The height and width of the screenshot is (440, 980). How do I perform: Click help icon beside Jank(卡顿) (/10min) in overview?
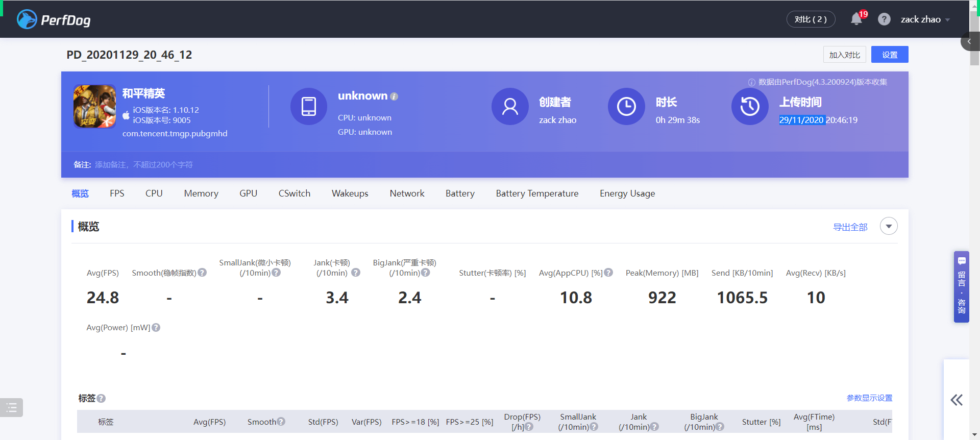point(356,273)
